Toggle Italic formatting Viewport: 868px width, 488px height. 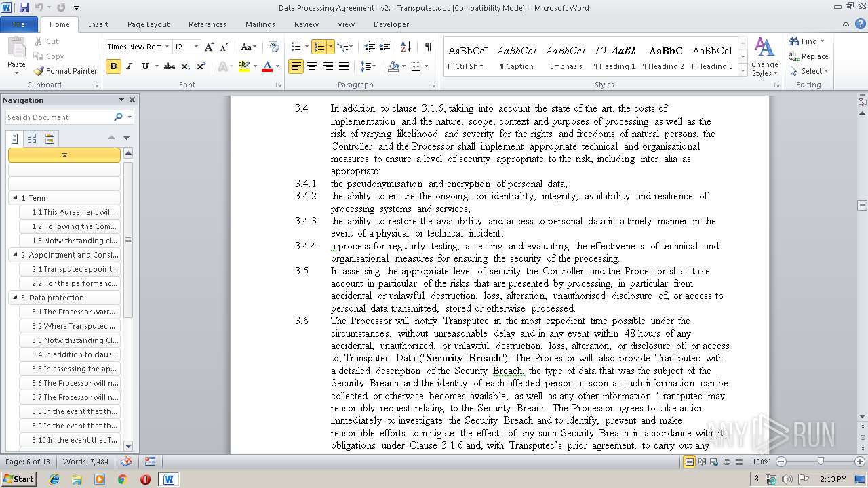[x=129, y=66]
